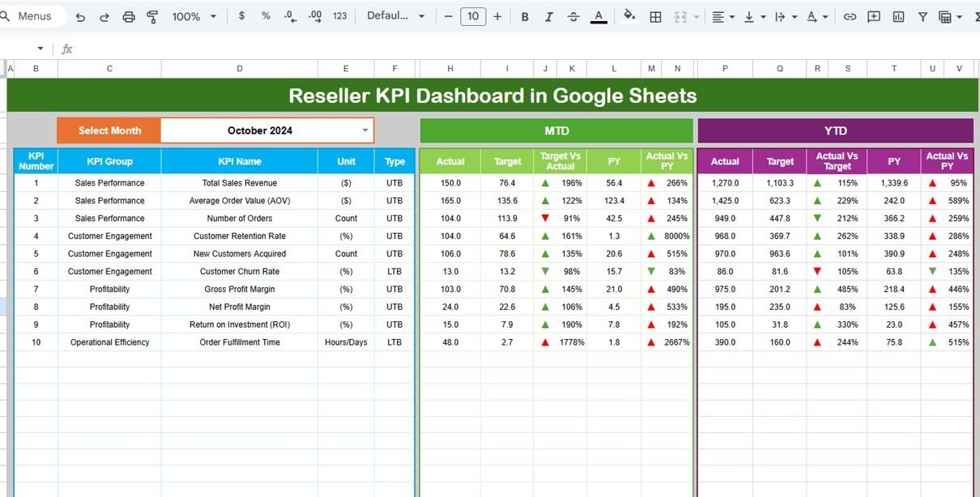Open the fill color paint bucket
The image size is (980, 497).
click(x=629, y=16)
